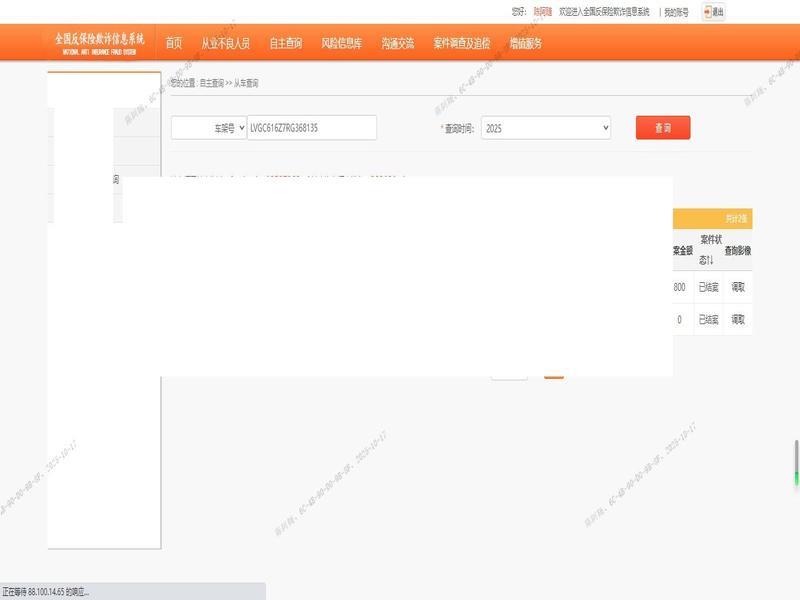This screenshot has width=800, height=600.
Task: Click the 查询影像 column header
Action: tap(738, 251)
